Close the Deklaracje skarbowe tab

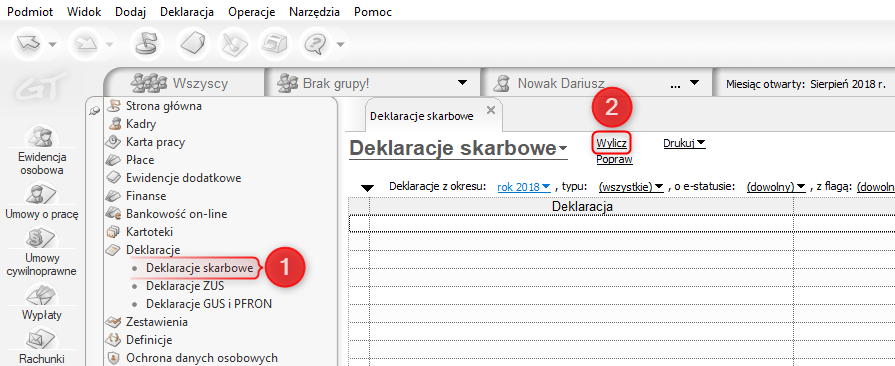click(x=490, y=110)
